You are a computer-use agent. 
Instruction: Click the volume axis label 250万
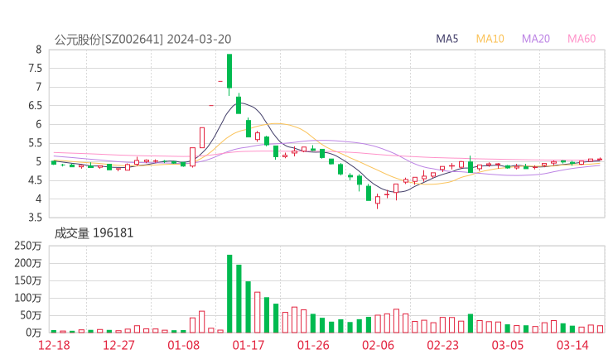pyautogui.click(x=28, y=246)
